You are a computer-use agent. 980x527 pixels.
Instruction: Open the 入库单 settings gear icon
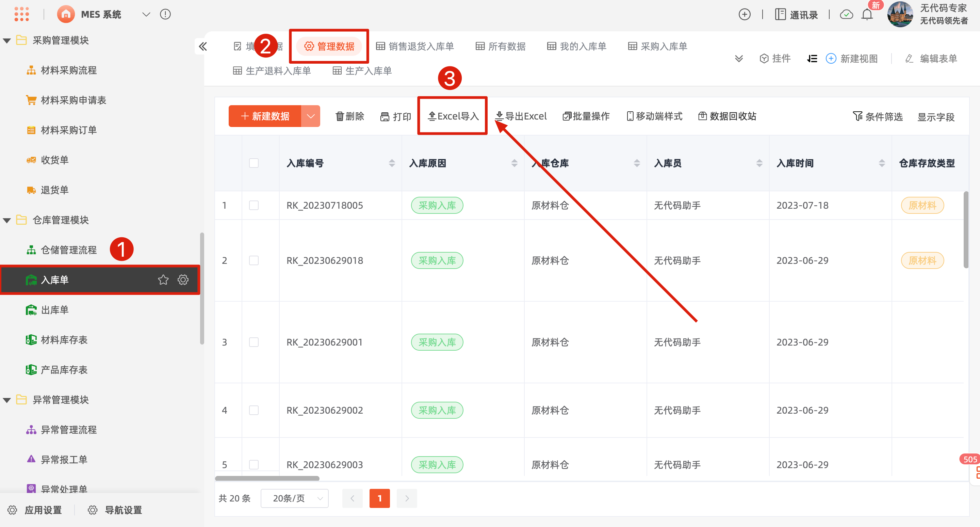coord(183,280)
